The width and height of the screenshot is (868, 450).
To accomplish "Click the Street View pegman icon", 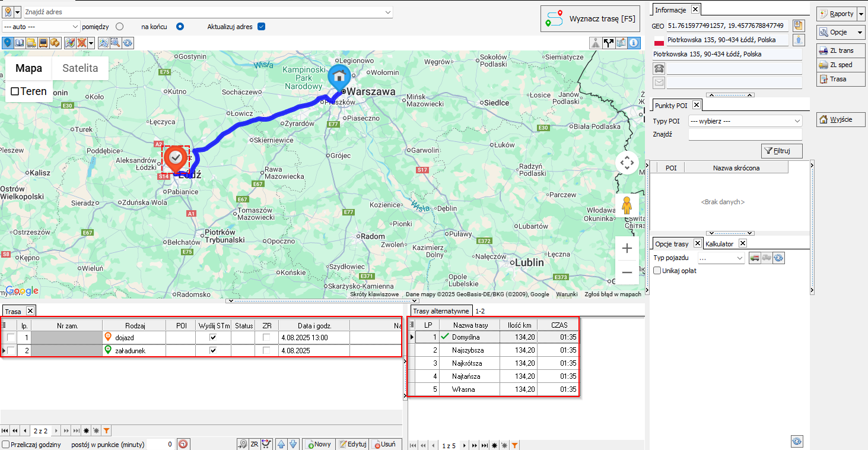I will [x=627, y=205].
